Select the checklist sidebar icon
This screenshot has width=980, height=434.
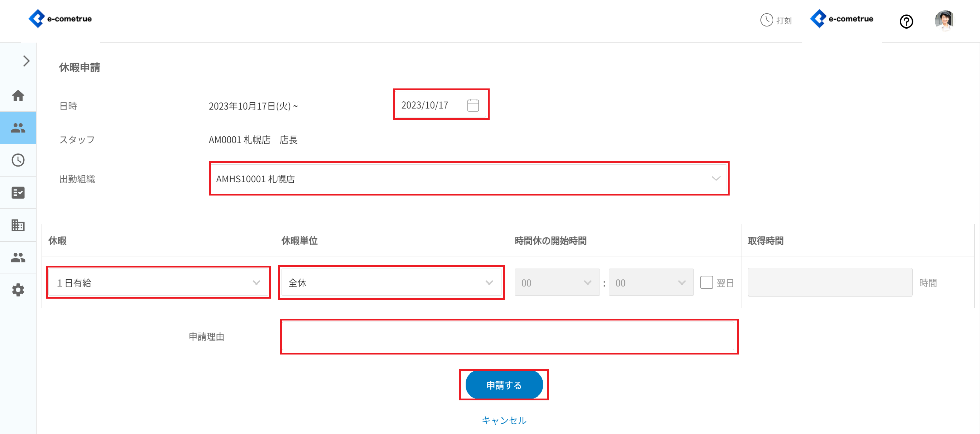point(18,192)
